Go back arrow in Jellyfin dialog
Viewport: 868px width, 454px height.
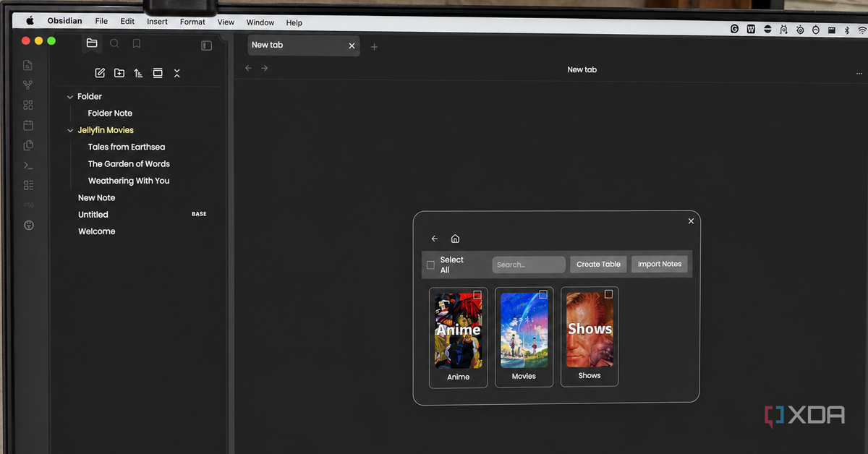click(435, 239)
